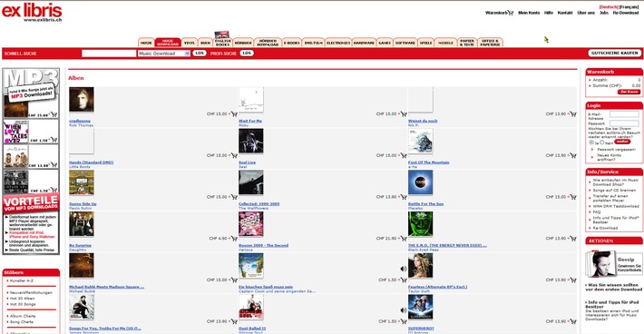Add Dust Ballad II to cart
Image resolution: width=644 pixels, height=334 pixels.
(404, 321)
